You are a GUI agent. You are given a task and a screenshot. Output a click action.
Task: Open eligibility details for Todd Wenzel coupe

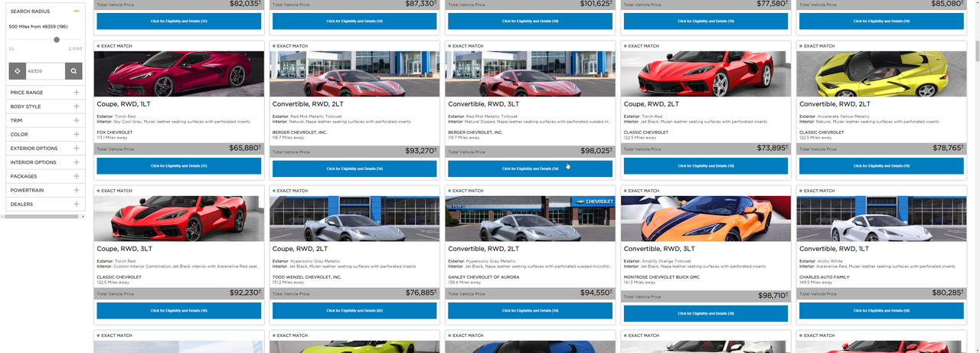pos(354,311)
